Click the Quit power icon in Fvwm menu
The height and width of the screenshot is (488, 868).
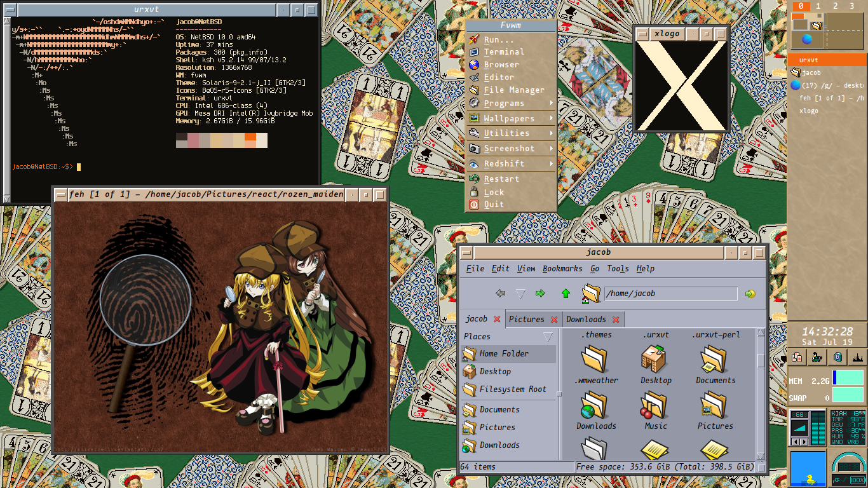(473, 205)
